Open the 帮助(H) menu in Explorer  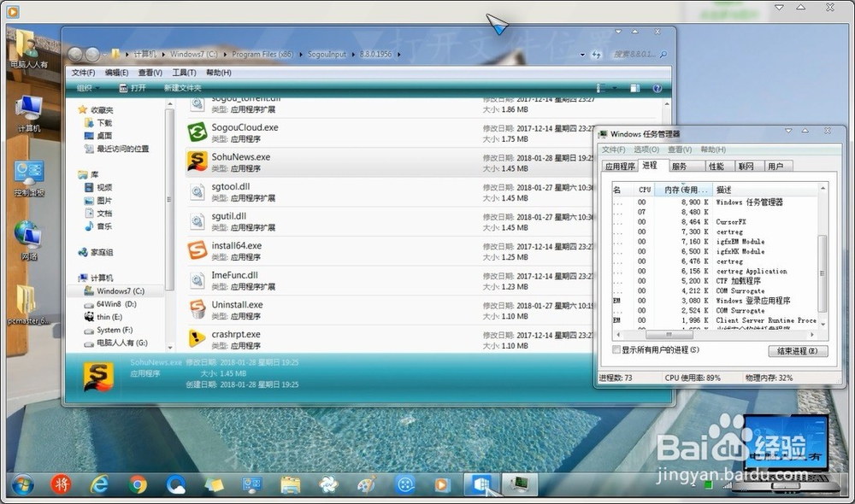pos(219,73)
